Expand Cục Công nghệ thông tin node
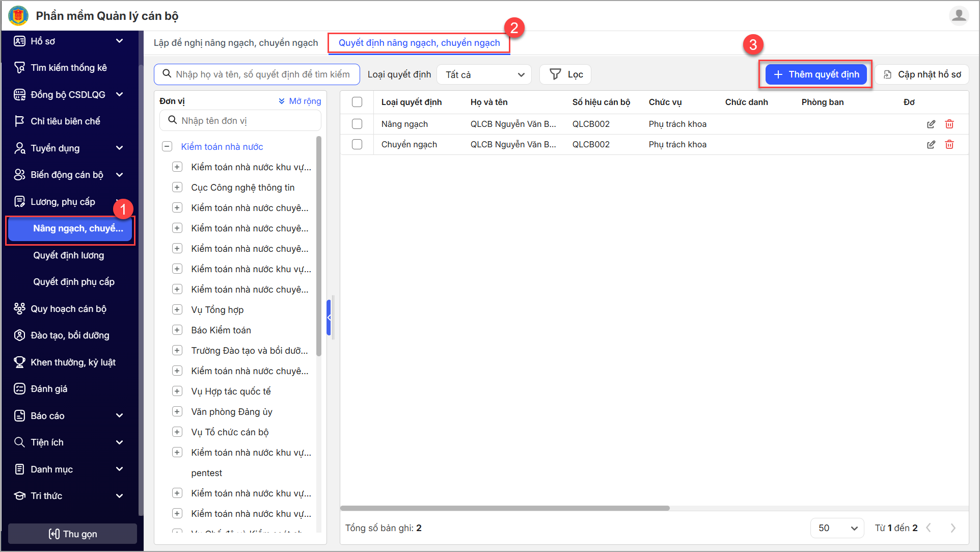Image resolution: width=980 pixels, height=552 pixels. (x=177, y=188)
